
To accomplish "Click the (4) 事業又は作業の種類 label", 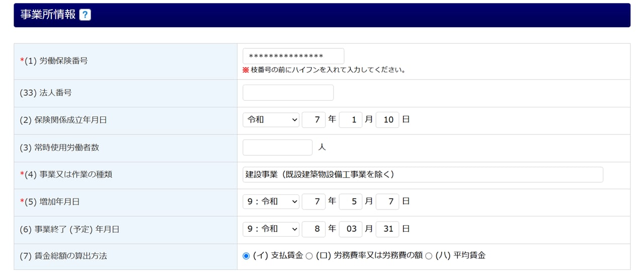I will tap(66, 174).
